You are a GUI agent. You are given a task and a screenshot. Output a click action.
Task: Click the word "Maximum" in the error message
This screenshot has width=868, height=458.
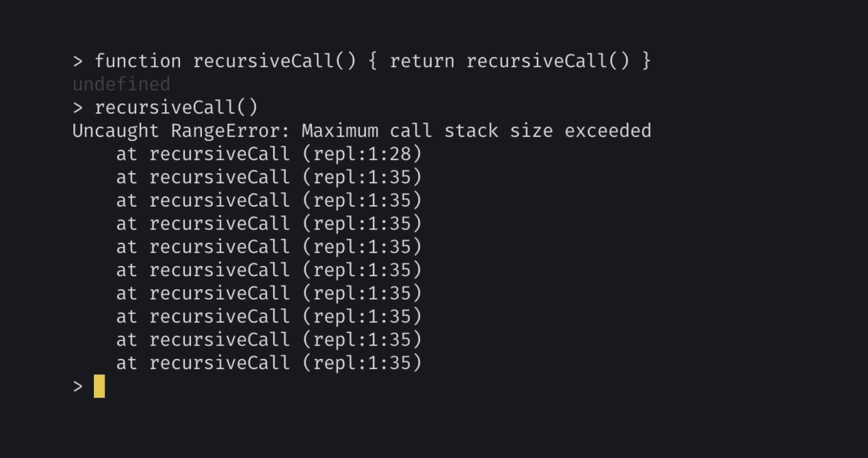(340, 131)
